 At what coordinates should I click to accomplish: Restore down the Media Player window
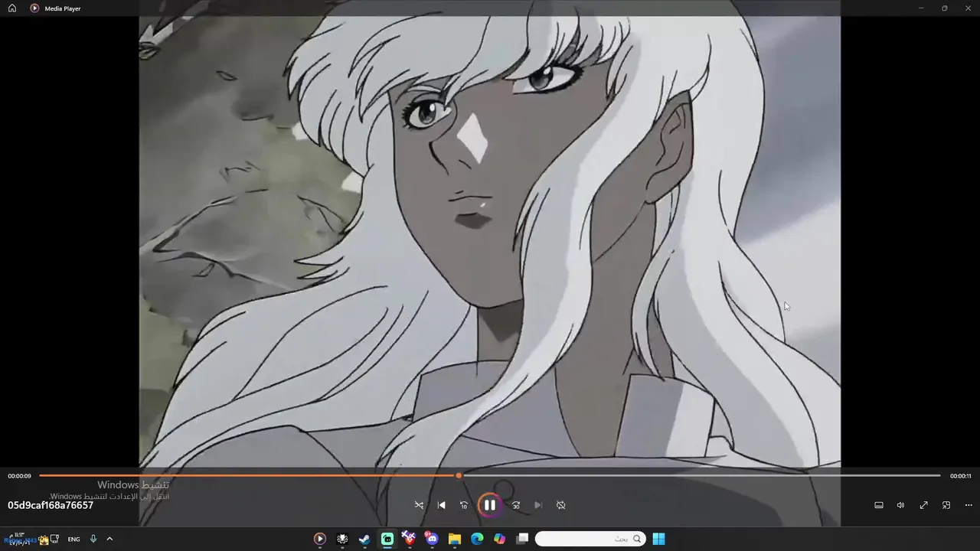point(945,8)
